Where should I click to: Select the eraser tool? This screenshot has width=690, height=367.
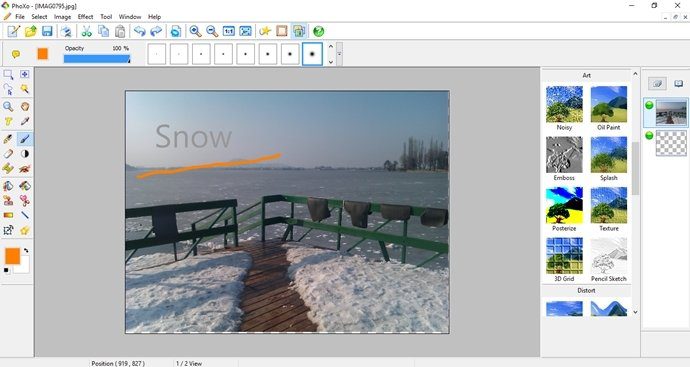click(x=8, y=154)
